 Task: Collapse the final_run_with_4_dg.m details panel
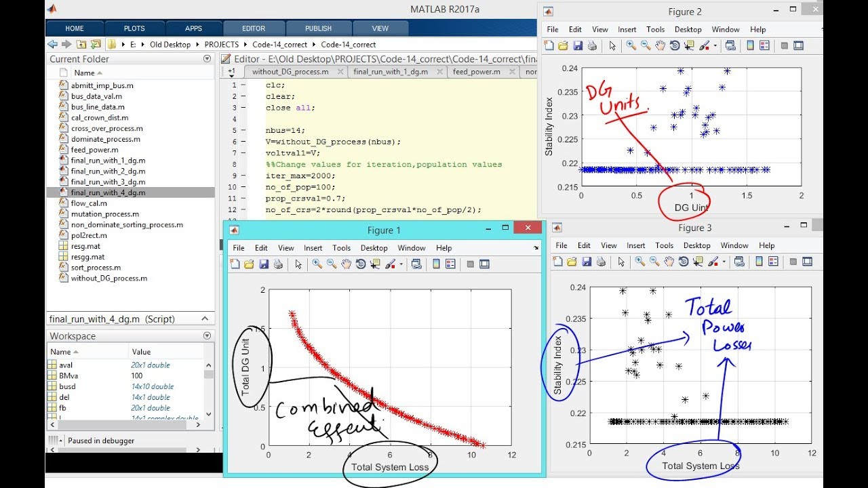tap(204, 319)
